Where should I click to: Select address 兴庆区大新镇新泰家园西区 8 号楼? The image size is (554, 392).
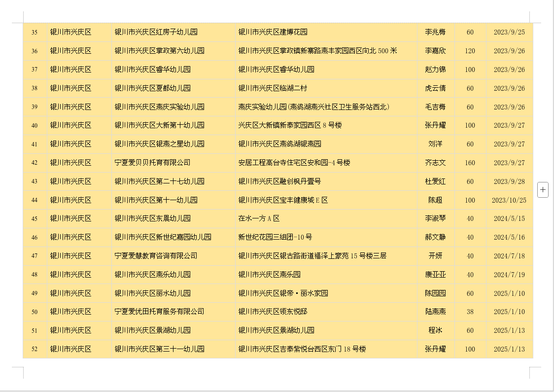290,125
